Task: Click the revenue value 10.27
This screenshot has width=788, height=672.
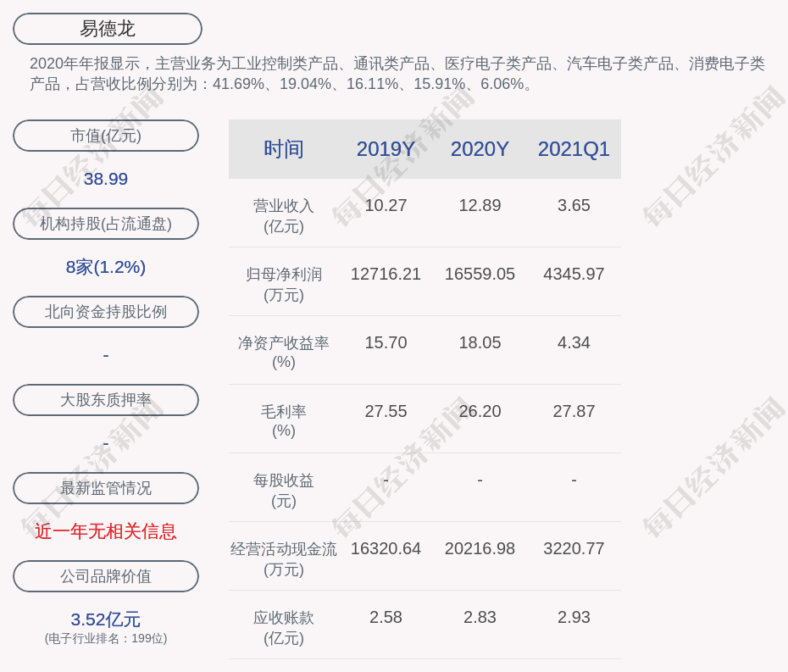Action: [386, 206]
